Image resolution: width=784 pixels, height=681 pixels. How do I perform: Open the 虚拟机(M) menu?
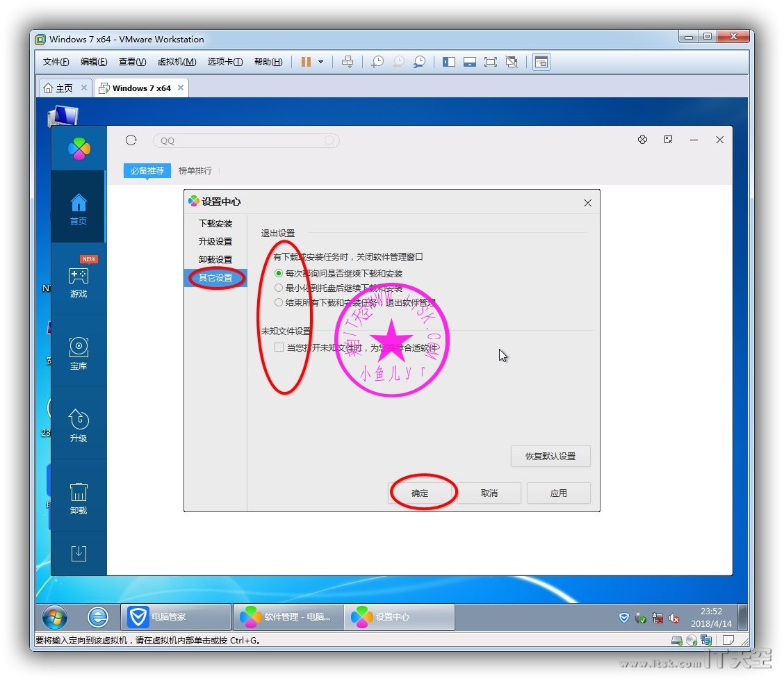[x=177, y=62]
